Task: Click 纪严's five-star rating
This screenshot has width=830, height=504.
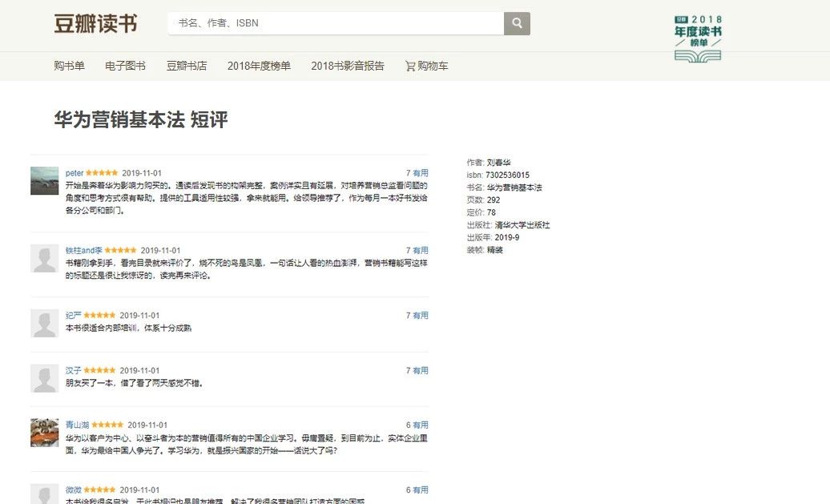Action: pyautogui.click(x=99, y=315)
